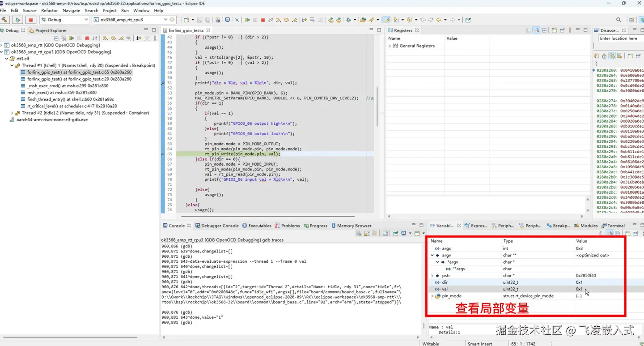Click the Console Pin Console icon
This screenshot has height=346, width=644.
pyautogui.click(x=396, y=233)
